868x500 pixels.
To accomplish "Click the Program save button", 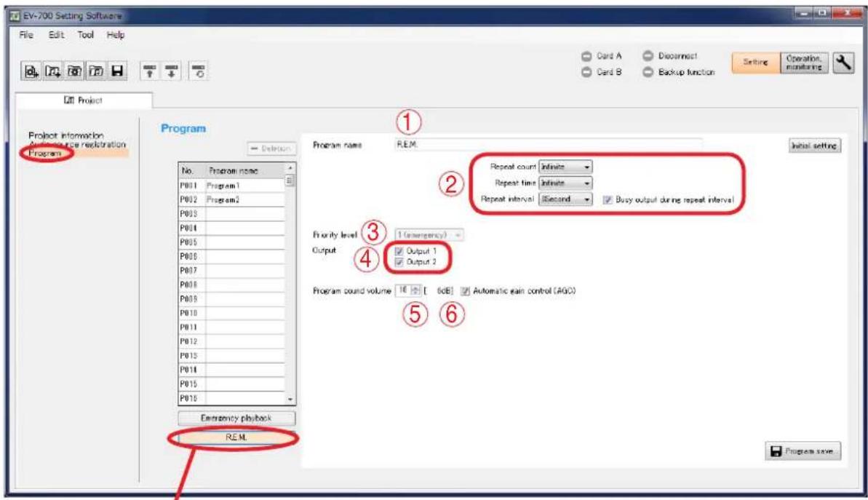I will (803, 451).
